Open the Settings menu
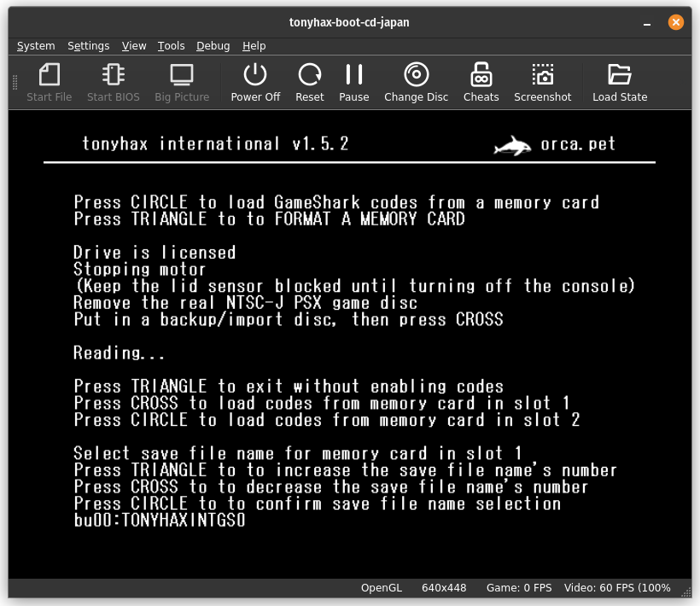This screenshot has width=700, height=606. point(89,46)
